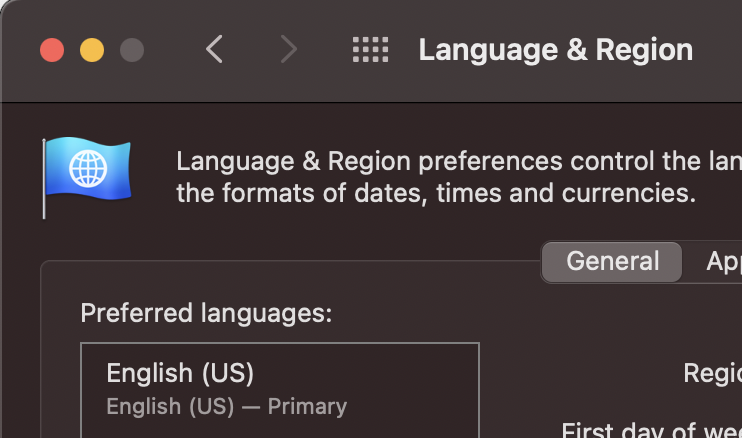
Task: Click the preferences description text
Action: pos(458,162)
